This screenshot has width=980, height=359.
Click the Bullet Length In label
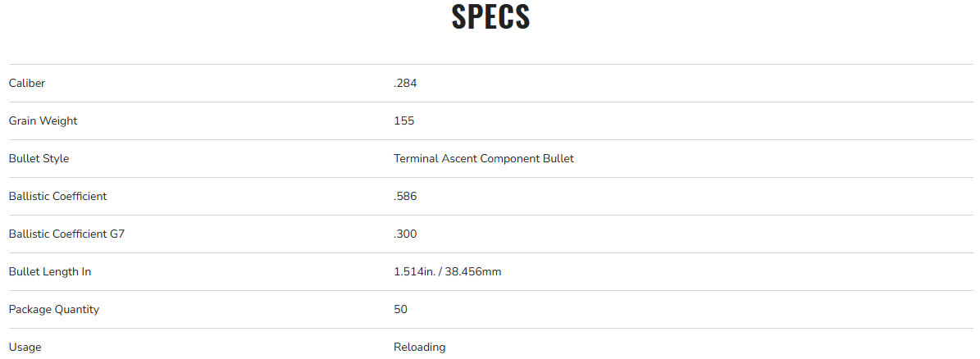49,271
